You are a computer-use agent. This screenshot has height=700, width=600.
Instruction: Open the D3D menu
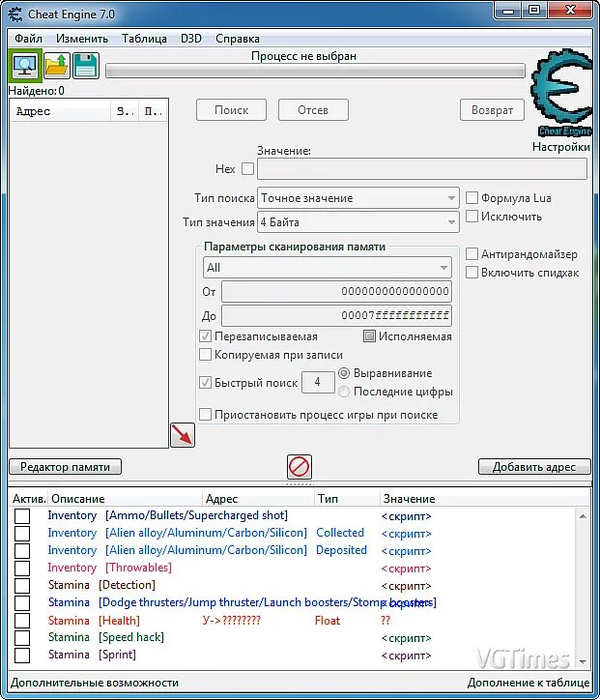tap(191, 39)
